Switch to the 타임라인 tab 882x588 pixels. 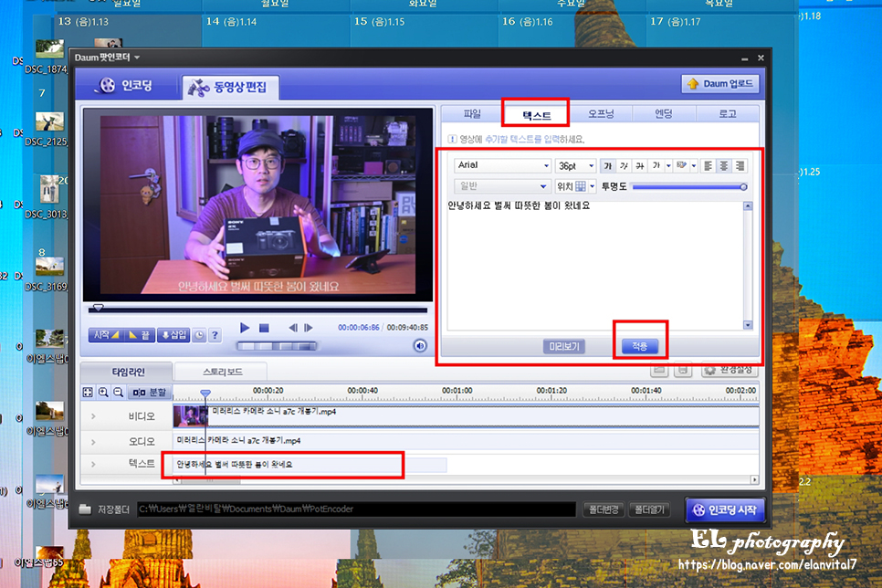(128, 372)
